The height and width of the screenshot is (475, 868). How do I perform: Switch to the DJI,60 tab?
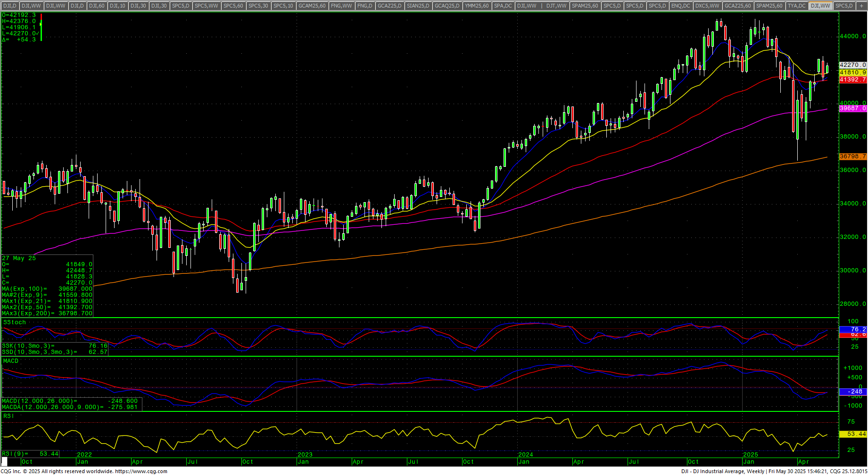(x=97, y=6)
